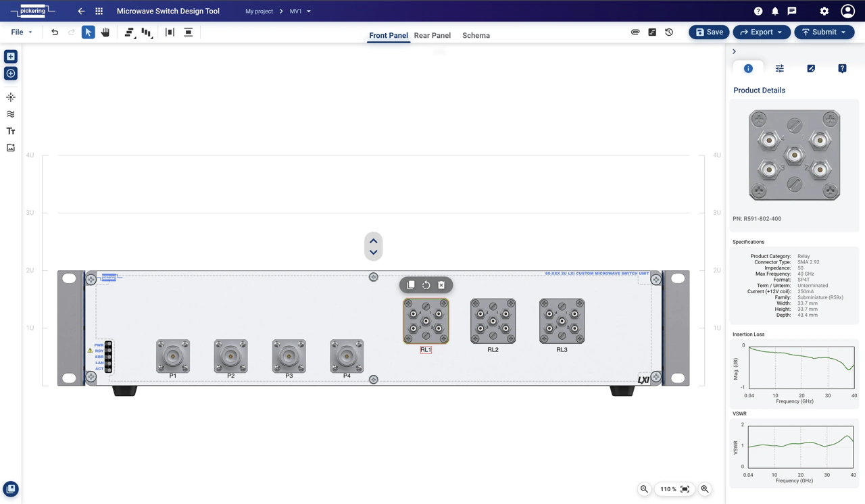Rotate the selected RL1 relay
This screenshot has width=865, height=504.
coord(426,285)
